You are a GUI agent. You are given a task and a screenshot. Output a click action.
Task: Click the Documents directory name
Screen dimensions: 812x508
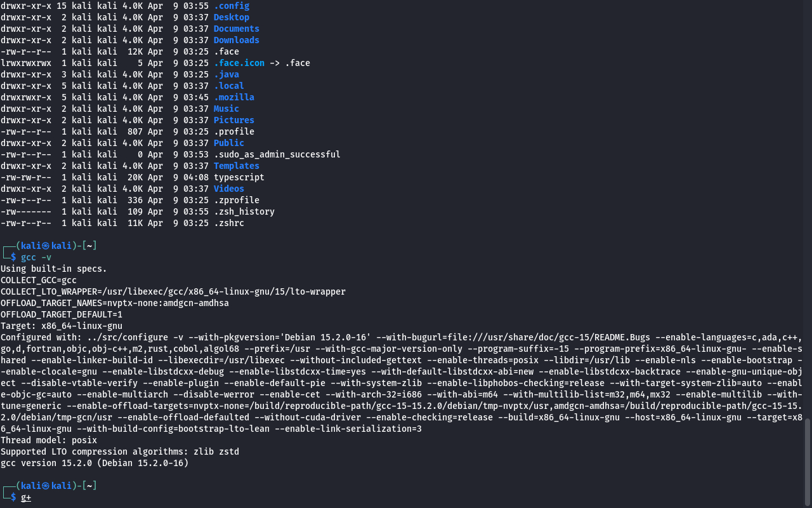(236, 29)
